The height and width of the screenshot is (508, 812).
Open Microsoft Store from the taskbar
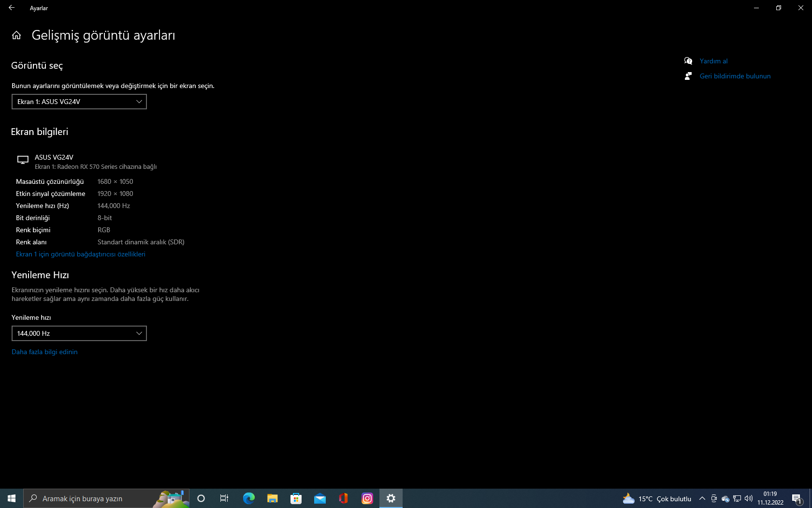coord(296,498)
